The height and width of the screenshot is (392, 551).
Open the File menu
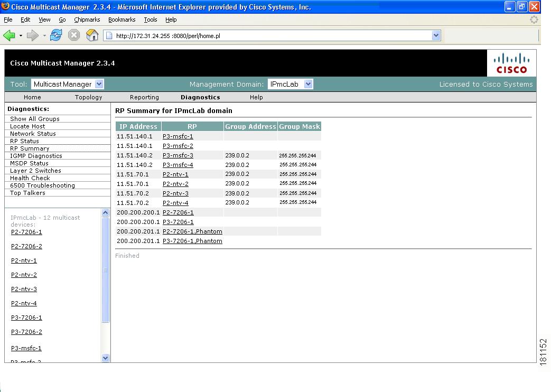click(x=8, y=20)
